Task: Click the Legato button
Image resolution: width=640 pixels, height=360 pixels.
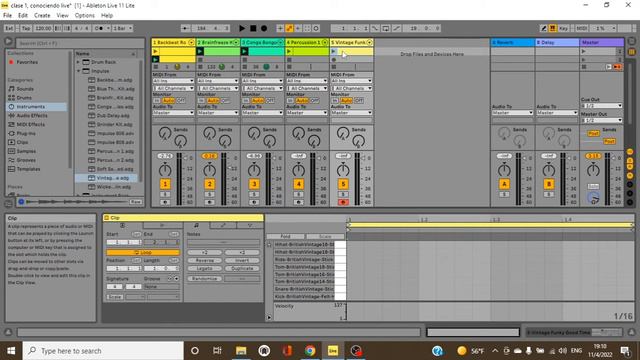Action: tap(204, 269)
